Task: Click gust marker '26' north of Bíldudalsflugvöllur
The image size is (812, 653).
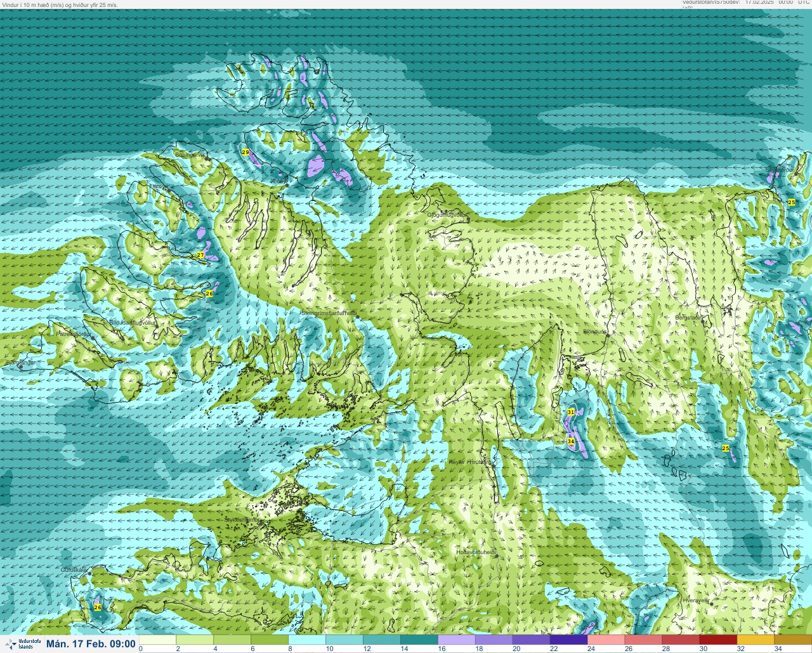Action: 209,294
